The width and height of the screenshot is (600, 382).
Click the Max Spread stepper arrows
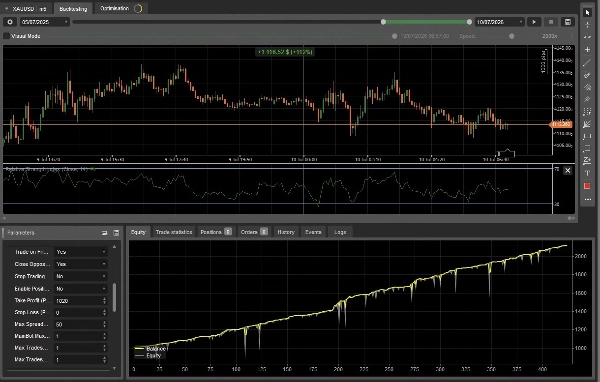pos(104,324)
